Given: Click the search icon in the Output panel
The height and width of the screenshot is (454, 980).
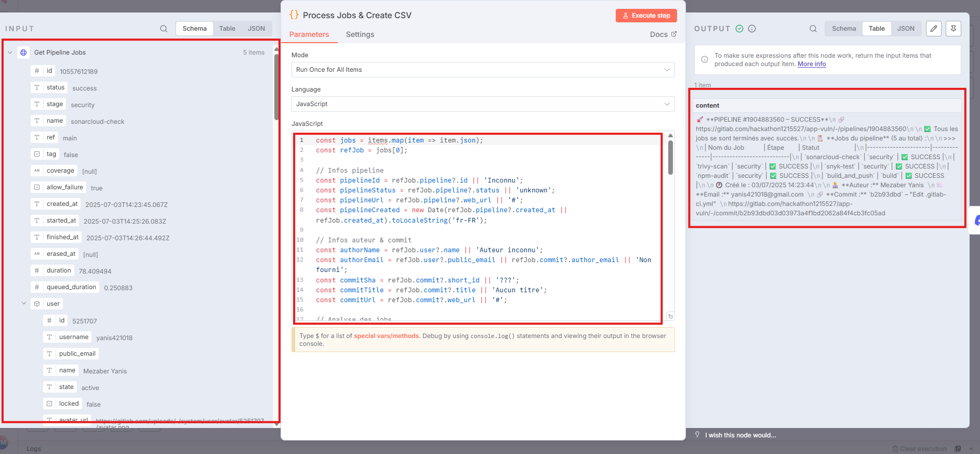Looking at the screenshot, I should pyautogui.click(x=813, y=29).
